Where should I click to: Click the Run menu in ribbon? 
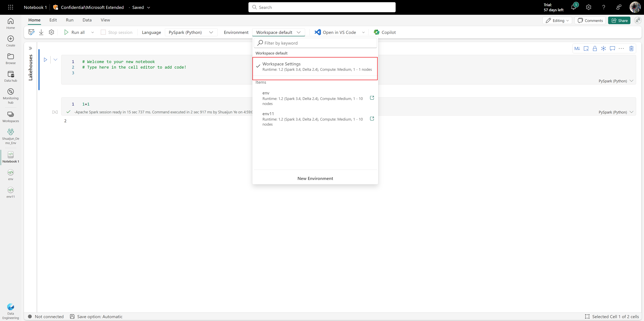coord(69,20)
